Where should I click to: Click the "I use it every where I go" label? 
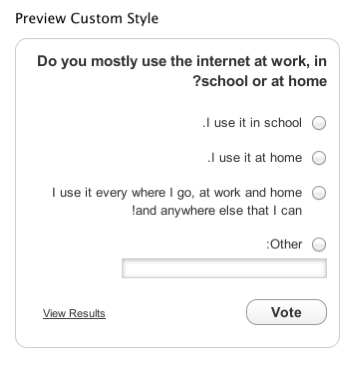pos(177,202)
